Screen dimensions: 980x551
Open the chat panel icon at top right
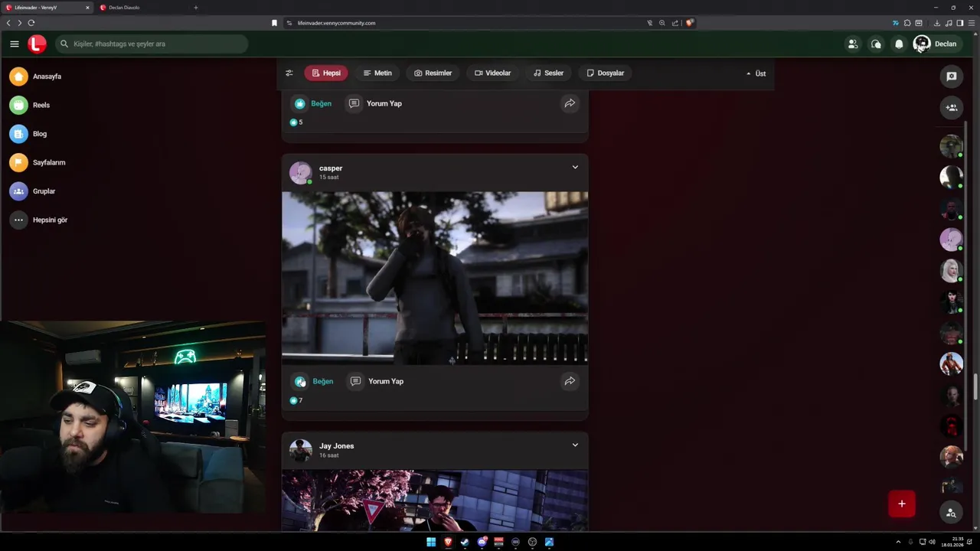[x=952, y=77]
